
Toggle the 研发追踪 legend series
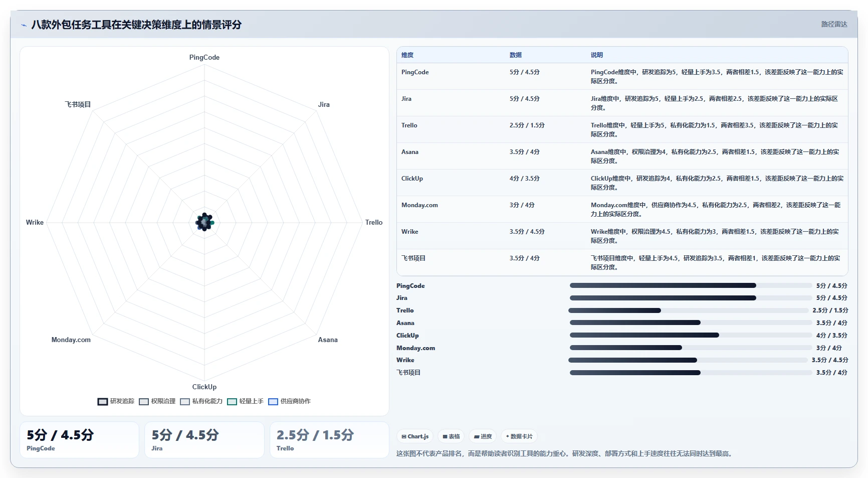[116, 401]
